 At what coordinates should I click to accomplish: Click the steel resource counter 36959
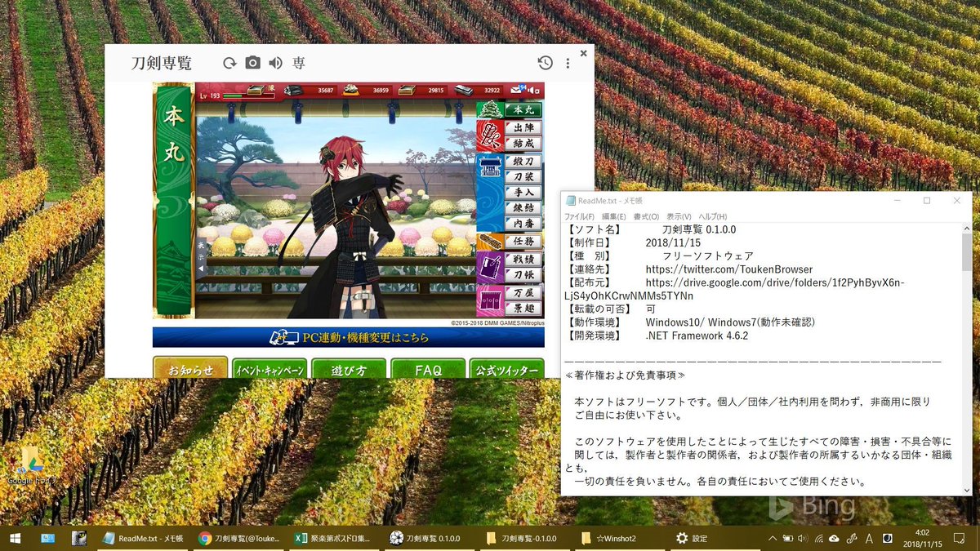tap(381, 90)
